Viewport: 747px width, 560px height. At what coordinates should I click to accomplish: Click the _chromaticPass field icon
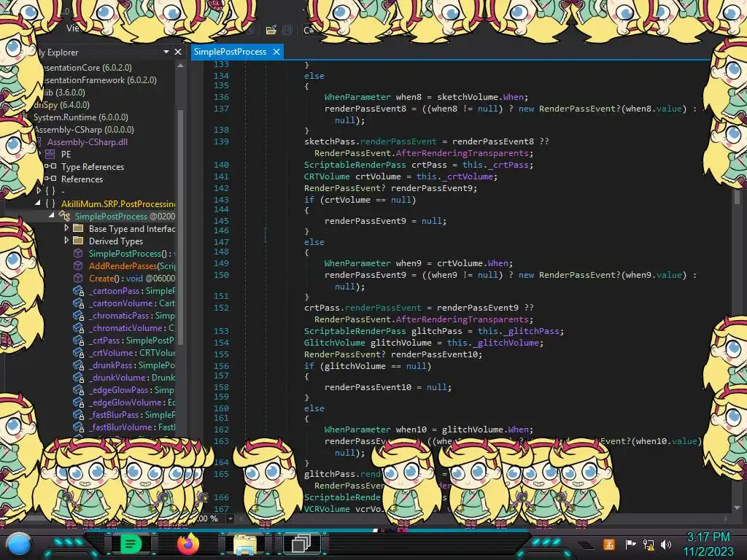click(78, 315)
